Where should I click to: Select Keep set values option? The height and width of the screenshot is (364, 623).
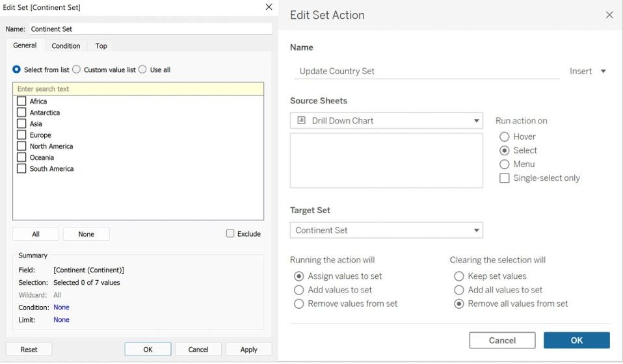pos(459,276)
